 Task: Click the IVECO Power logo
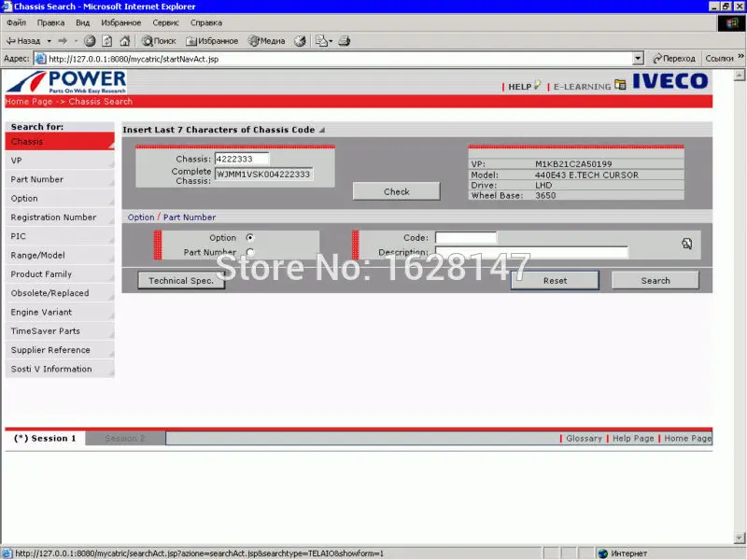(66, 82)
